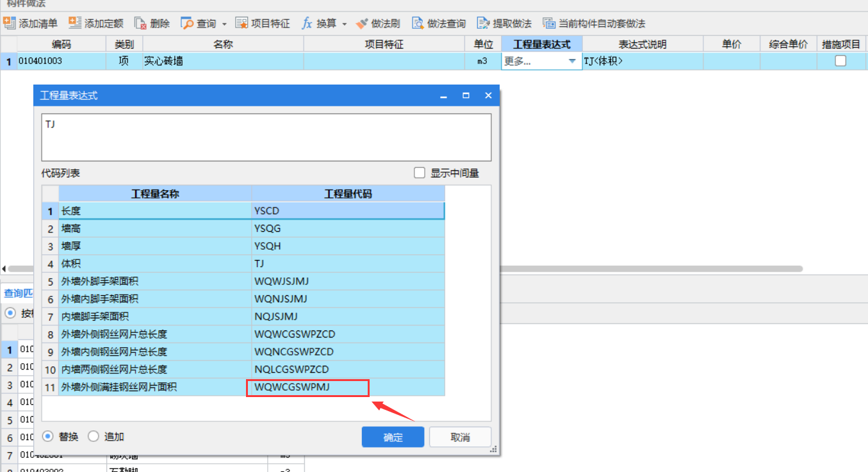Click the 做法查询 toolbar icon
This screenshot has height=472, width=868.
pyautogui.click(x=418, y=24)
